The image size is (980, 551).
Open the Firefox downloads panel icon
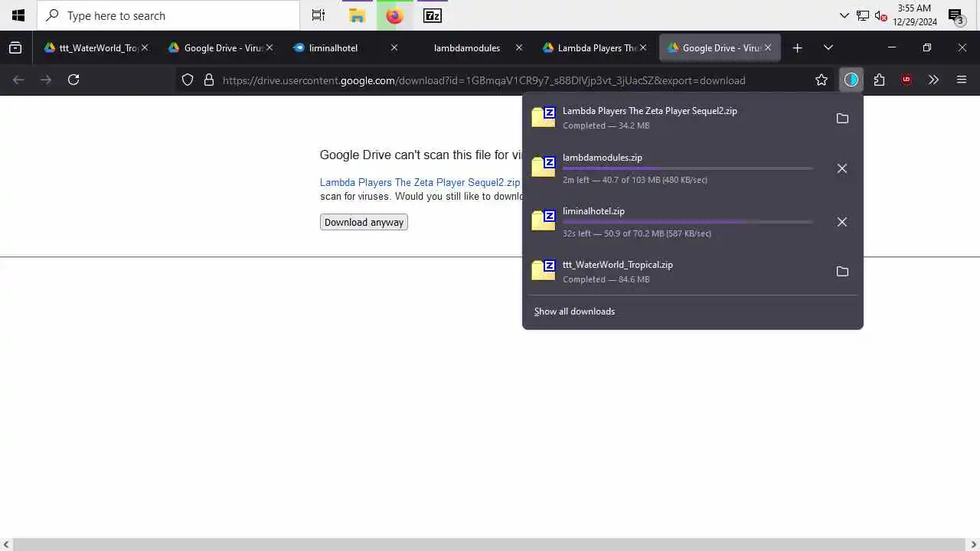click(x=851, y=80)
